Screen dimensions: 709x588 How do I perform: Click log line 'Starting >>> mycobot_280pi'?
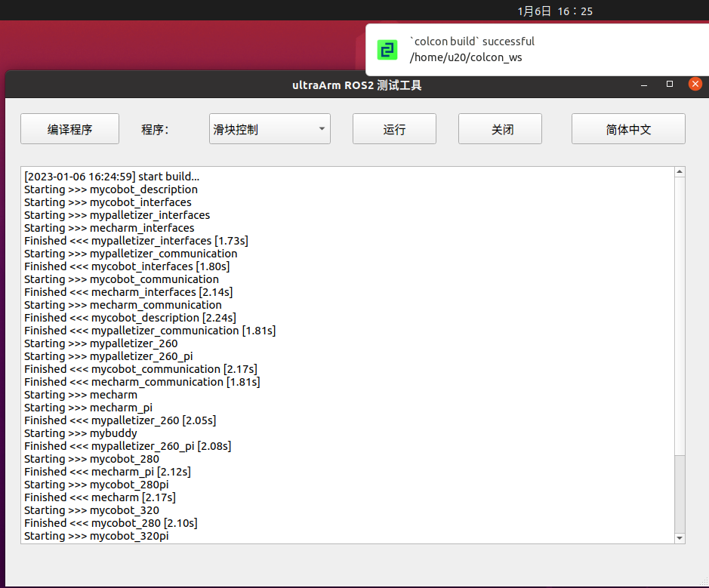point(97,485)
